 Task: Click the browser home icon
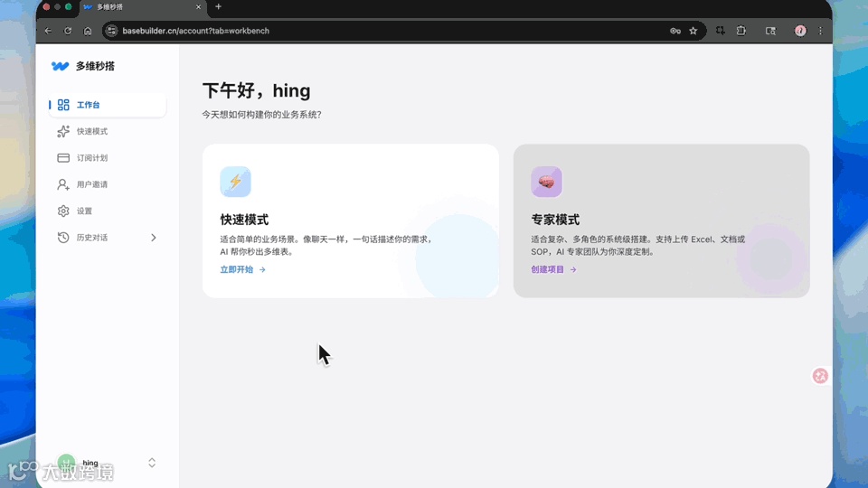pyautogui.click(x=88, y=31)
